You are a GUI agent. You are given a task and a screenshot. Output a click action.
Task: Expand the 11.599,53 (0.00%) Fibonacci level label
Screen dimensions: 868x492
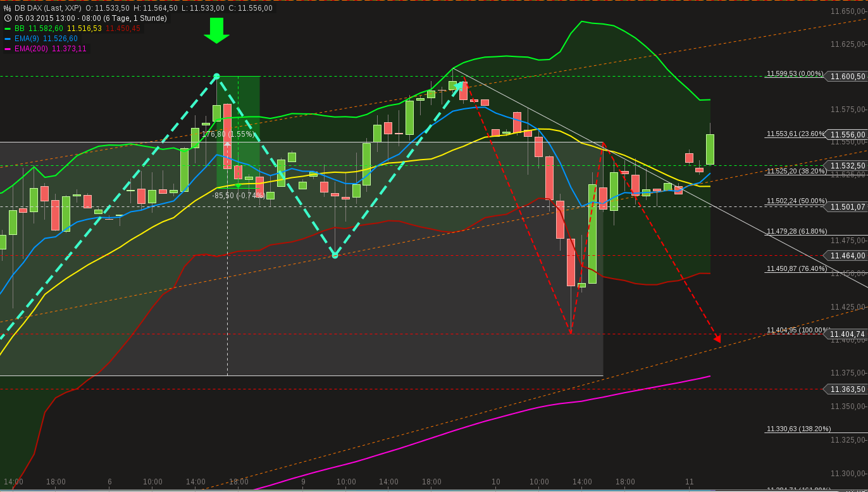pyautogui.click(x=796, y=74)
